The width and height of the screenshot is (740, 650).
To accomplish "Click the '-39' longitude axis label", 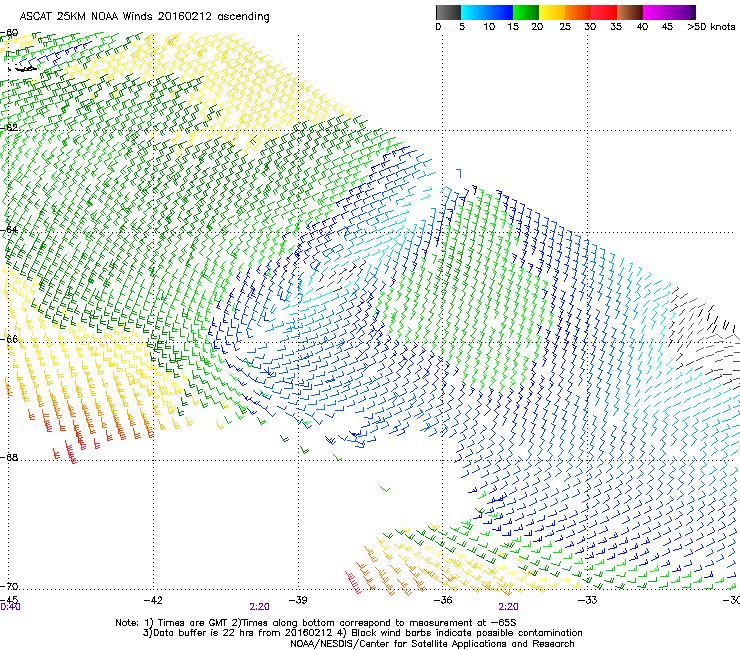I will click(298, 600).
